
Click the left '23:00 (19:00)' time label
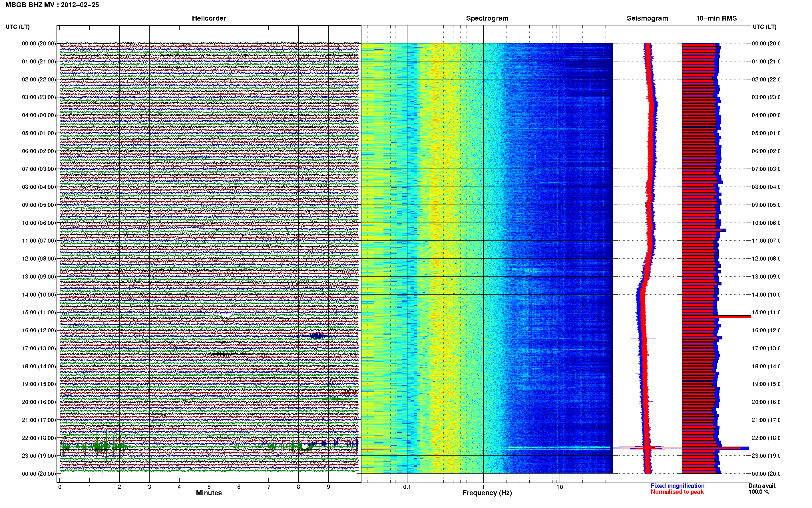coord(39,456)
